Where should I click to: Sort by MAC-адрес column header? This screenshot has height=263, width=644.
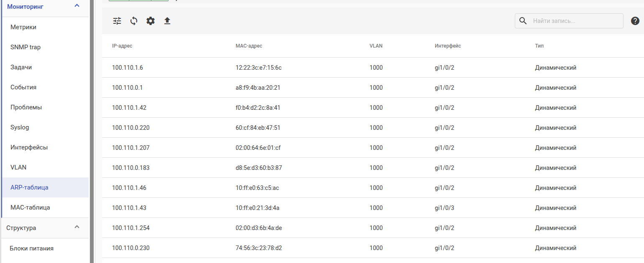(x=249, y=46)
